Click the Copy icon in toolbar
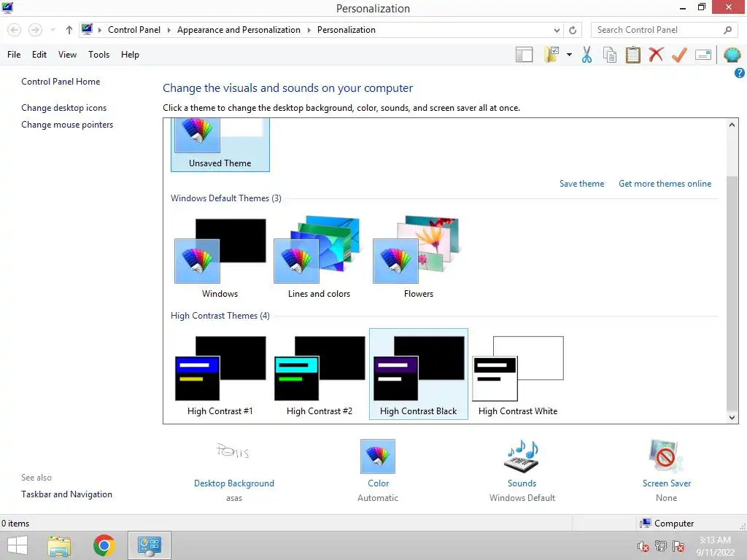The width and height of the screenshot is (747, 560). [610, 55]
